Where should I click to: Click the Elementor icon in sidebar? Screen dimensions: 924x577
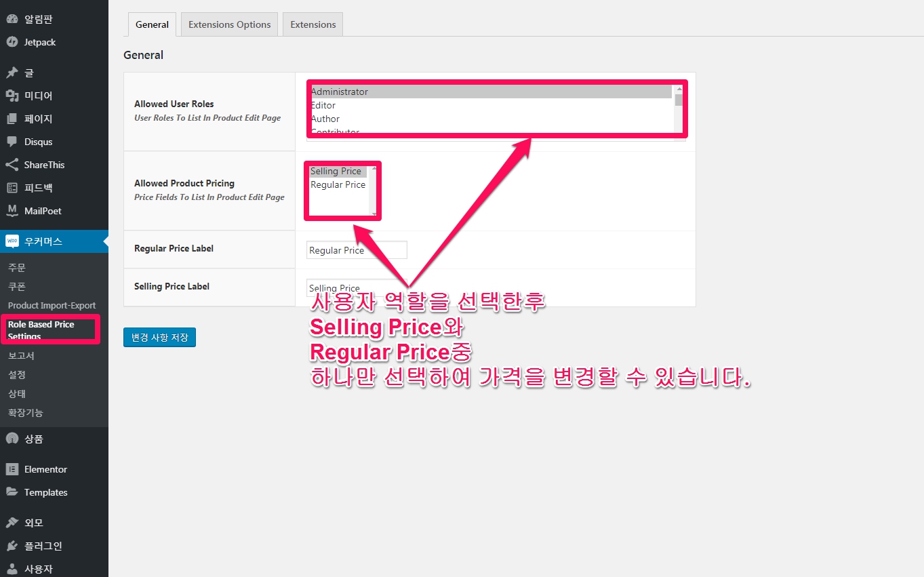(12, 469)
